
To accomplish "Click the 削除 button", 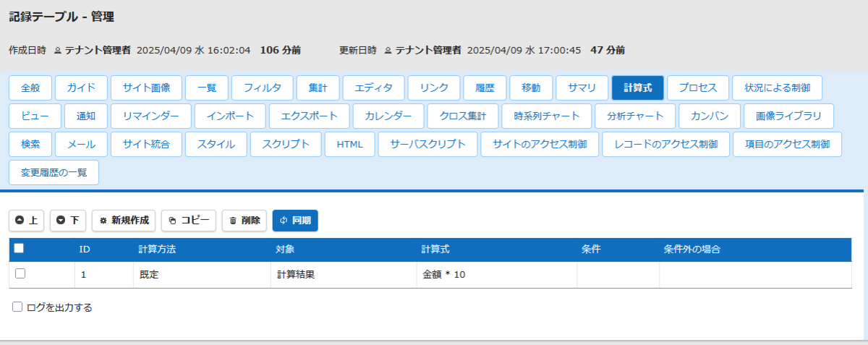I will (x=244, y=221).
